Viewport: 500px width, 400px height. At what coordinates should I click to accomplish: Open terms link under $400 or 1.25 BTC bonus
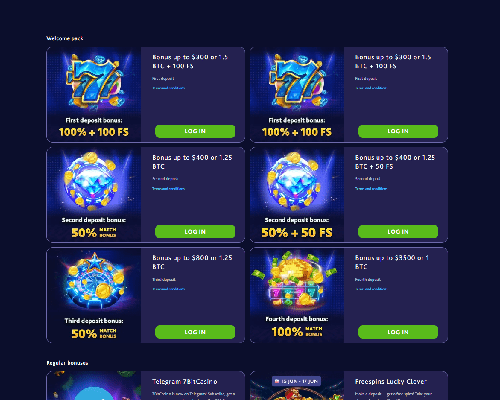[169, 189]
